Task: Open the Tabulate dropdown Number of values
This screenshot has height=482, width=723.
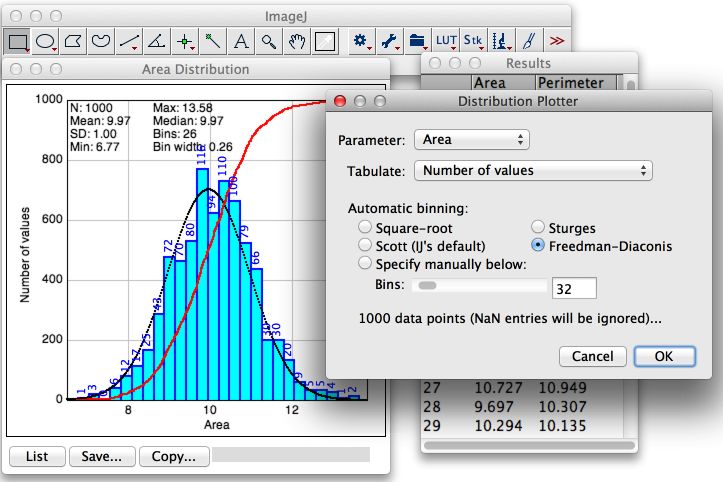Action: [533, 171]
